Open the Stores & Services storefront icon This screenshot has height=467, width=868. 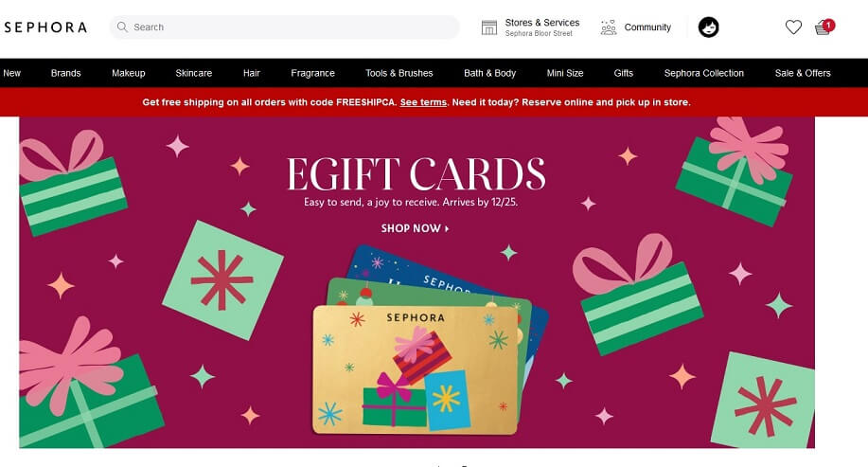(x=489, y=27)
